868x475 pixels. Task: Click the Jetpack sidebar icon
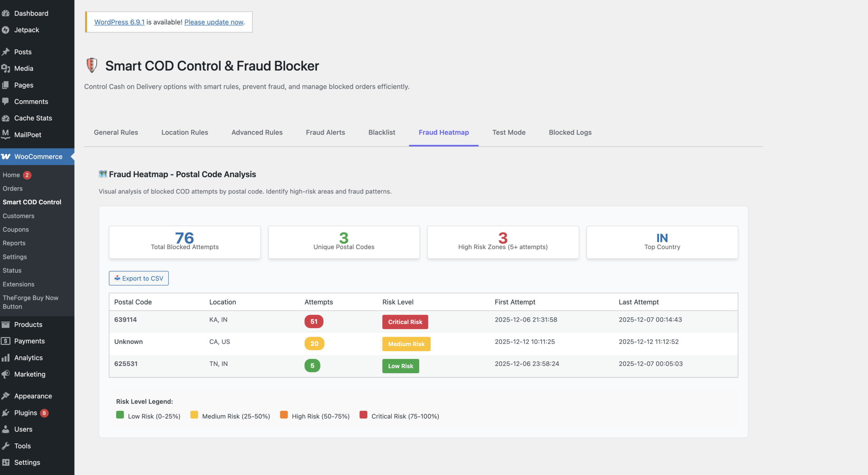(x=6, y=30)
